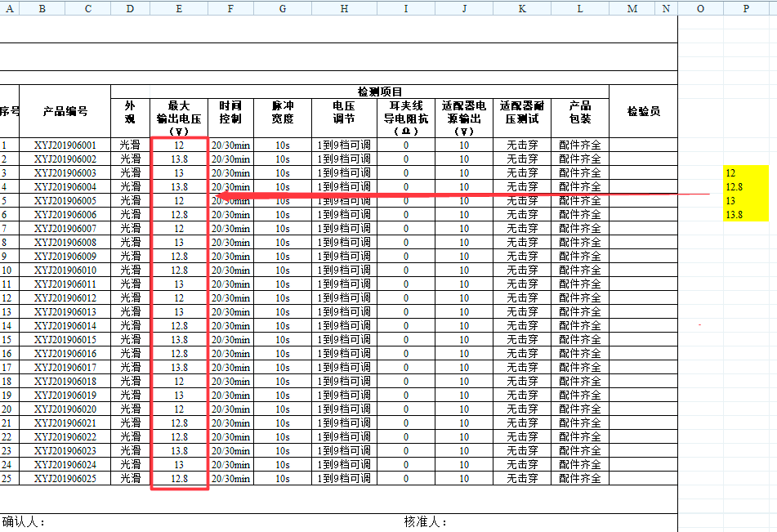The height and width of the screenshot is (532, 777).
Task: Select column header B
Action: tap(42, 8)
